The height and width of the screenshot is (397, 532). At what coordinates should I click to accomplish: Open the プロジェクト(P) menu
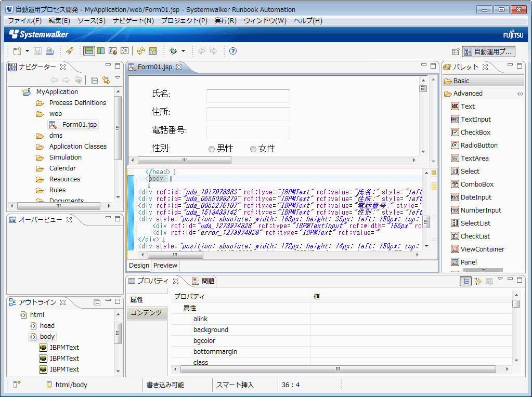point(184,21)
